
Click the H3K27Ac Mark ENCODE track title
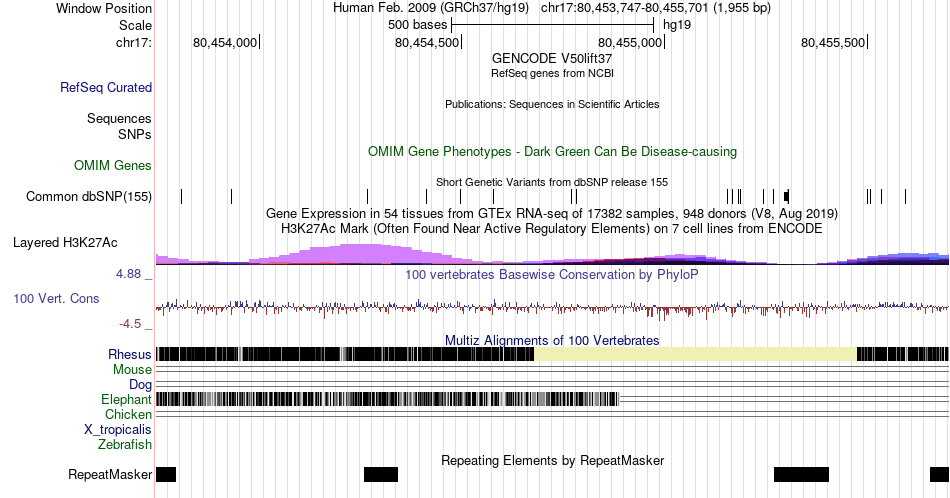552,228
